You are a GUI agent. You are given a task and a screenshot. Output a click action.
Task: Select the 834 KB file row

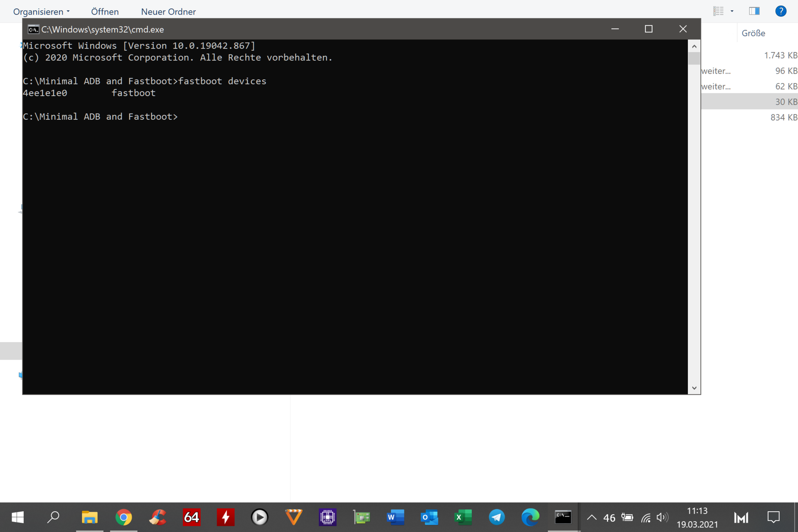coord(749,117)
